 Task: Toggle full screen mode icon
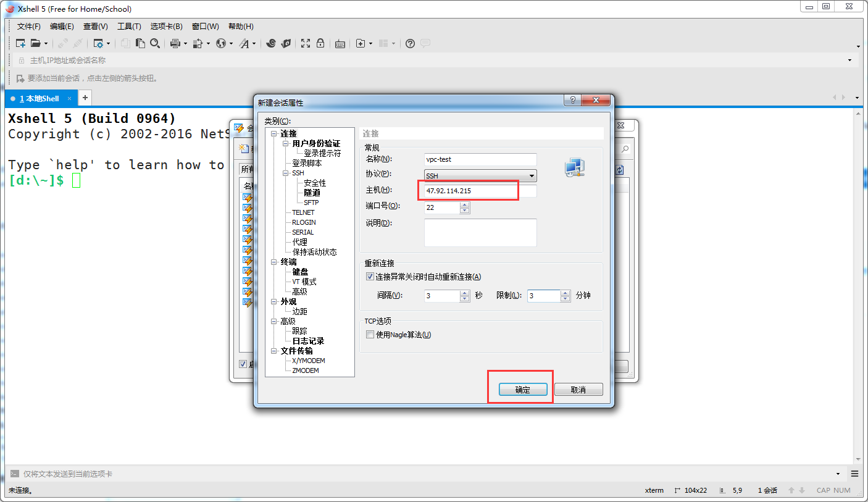(x=306, y=43)
